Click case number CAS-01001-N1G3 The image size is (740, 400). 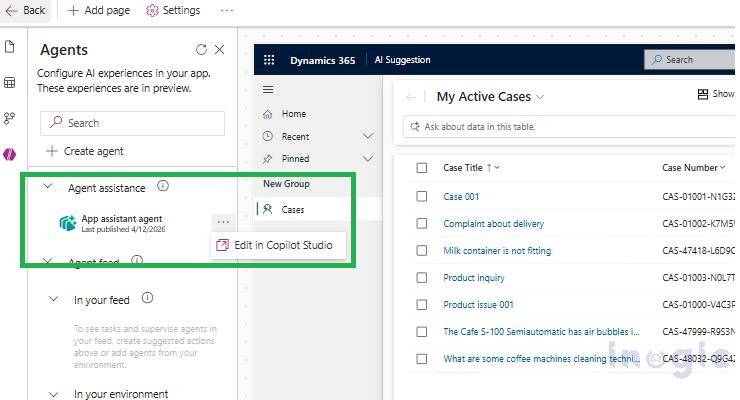click(x=698, y=197)
